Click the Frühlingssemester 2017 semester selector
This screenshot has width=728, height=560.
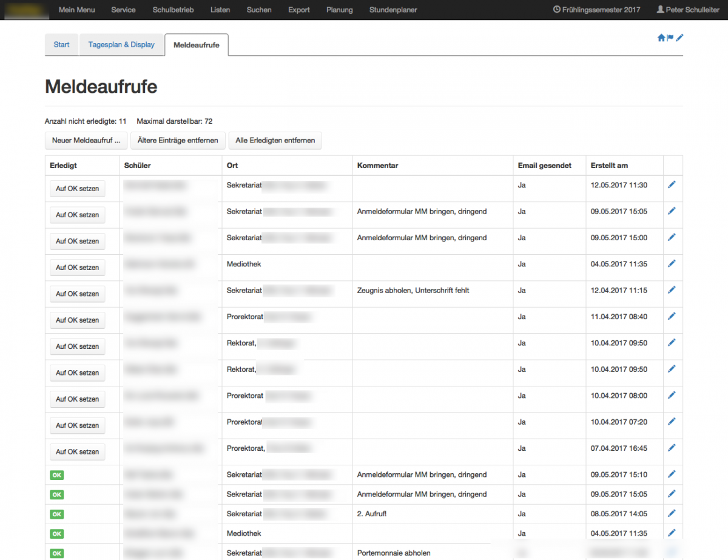click(x=597, y=10)
